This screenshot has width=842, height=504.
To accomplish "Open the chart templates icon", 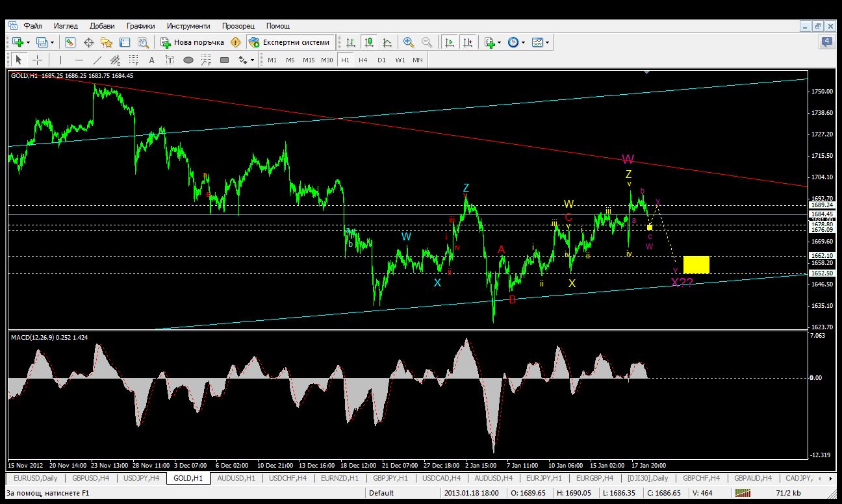I will (x=537, y=42).
